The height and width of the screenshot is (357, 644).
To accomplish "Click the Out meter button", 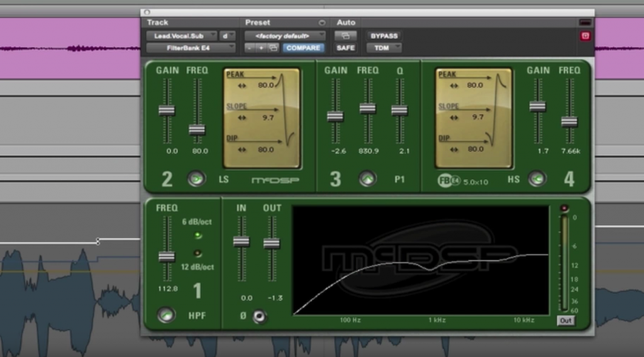I will (565, 321).
